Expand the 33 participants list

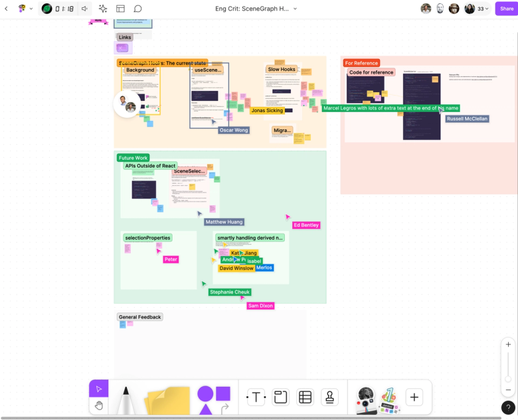(x=483, y=9)
